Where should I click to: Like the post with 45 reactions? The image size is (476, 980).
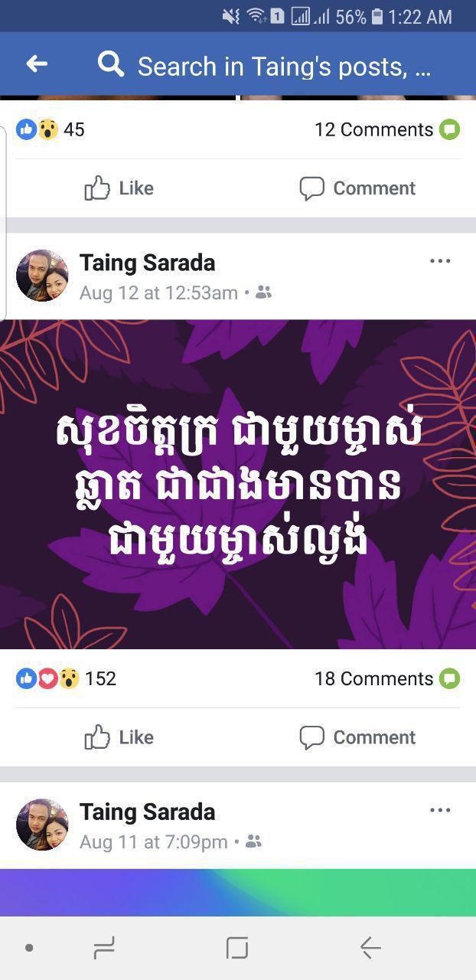coord(119,188)
